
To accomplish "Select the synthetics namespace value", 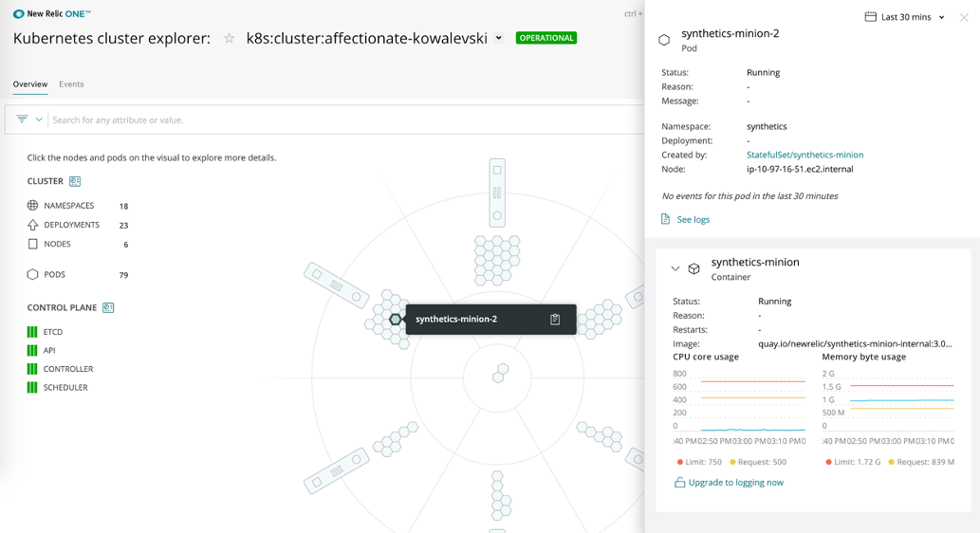I will point(767,126).
